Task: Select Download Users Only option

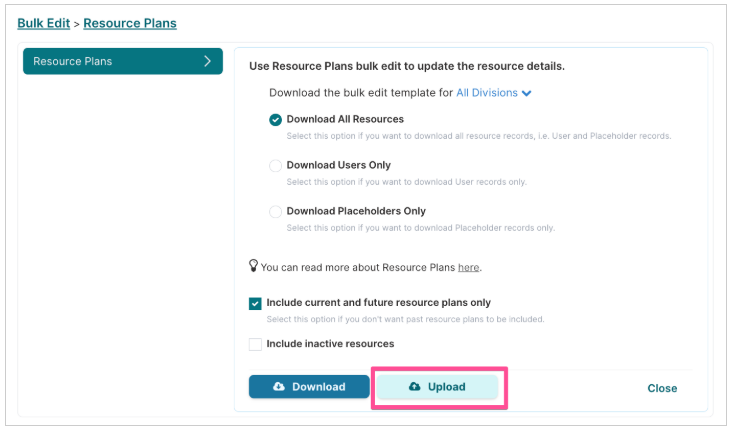Action: coord(276,166)
